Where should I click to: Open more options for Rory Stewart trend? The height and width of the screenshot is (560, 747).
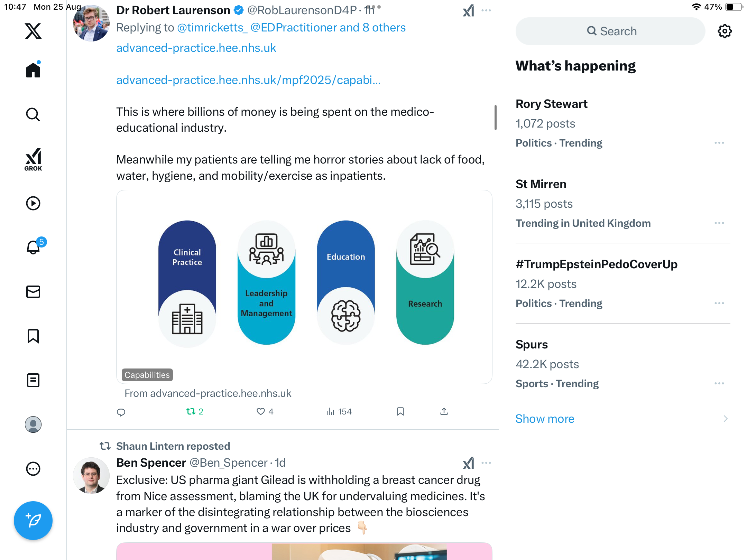(x=719, y=143)
